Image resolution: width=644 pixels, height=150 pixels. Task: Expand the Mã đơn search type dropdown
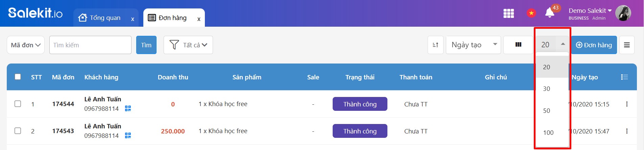26,45
